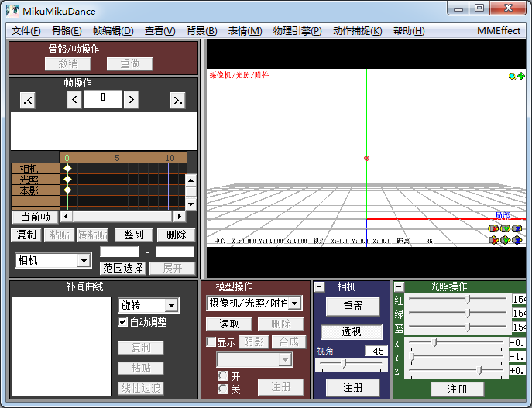
Task: Click the 红 light color slider
Action: click(457, 299)
